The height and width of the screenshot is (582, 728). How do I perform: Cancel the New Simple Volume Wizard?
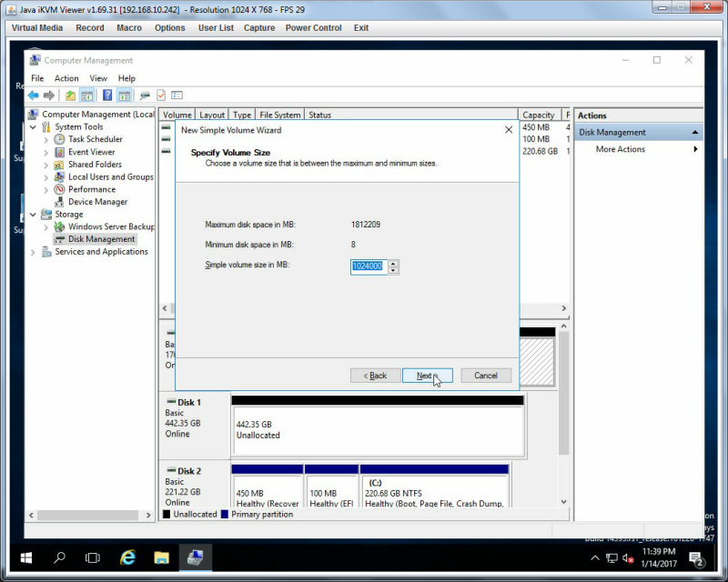pyautogui.click(x=486, y=376)
